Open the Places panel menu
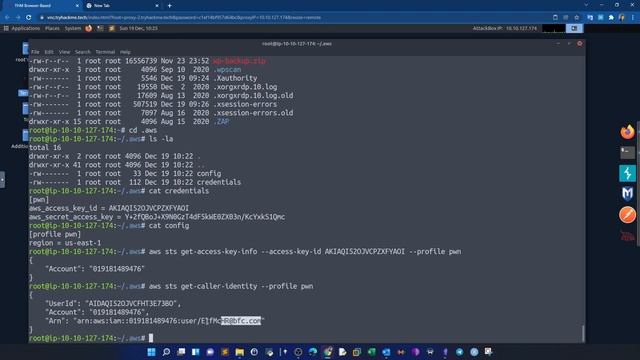Viewport: 640px width, 360px height. [52, 29]
